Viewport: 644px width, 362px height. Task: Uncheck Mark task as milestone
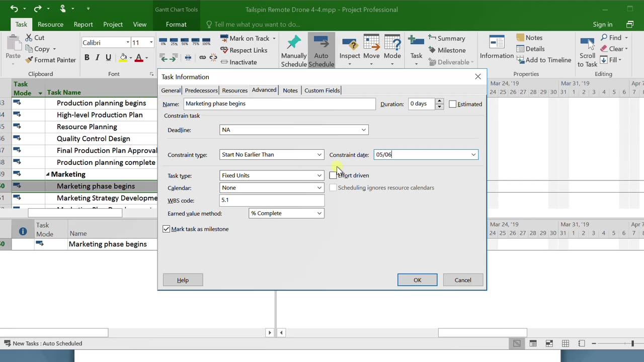tap(167, 229)
